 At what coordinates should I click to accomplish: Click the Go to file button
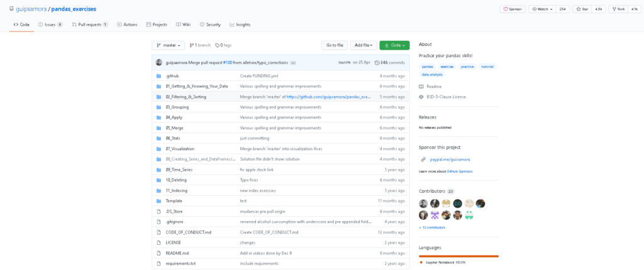335,45
